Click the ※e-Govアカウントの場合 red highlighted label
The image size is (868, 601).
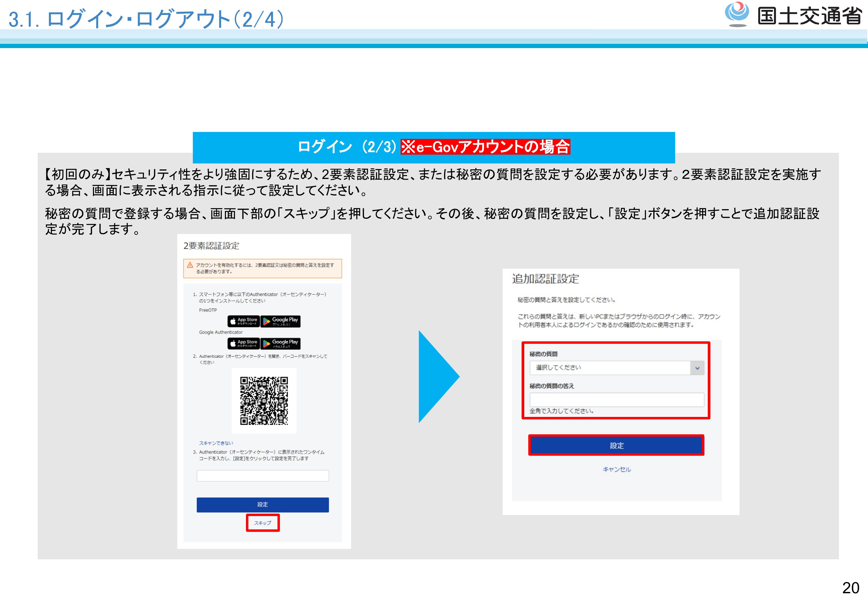coord(485,147)
